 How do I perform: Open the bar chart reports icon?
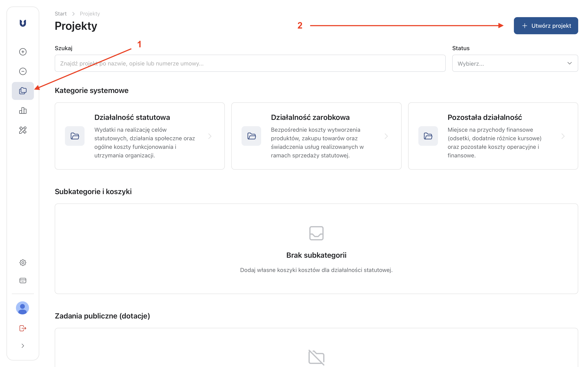(x=23, y=111)
